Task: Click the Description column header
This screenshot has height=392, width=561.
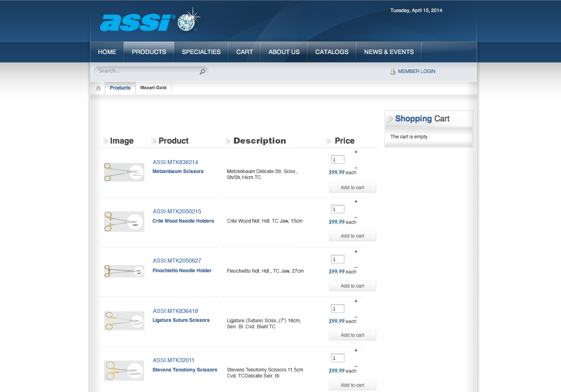Action: (260, 141)
